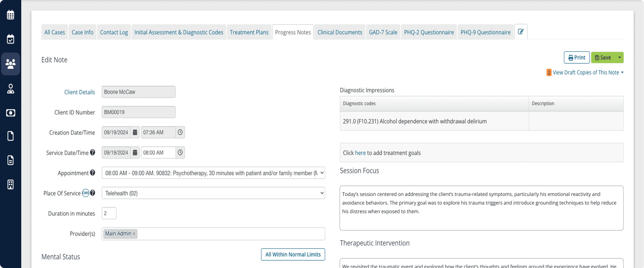Click the help icon beside Appointment
Viewport: 644px width, 268px height.
(x=92, y=173)
